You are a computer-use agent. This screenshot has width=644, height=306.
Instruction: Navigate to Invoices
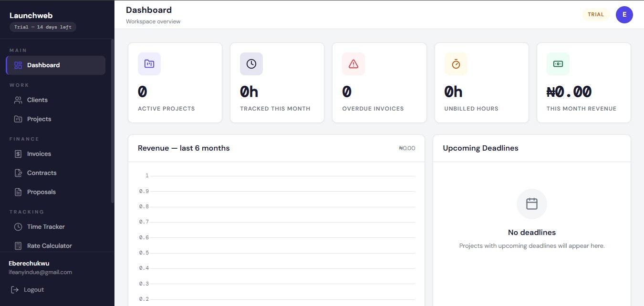56,154
